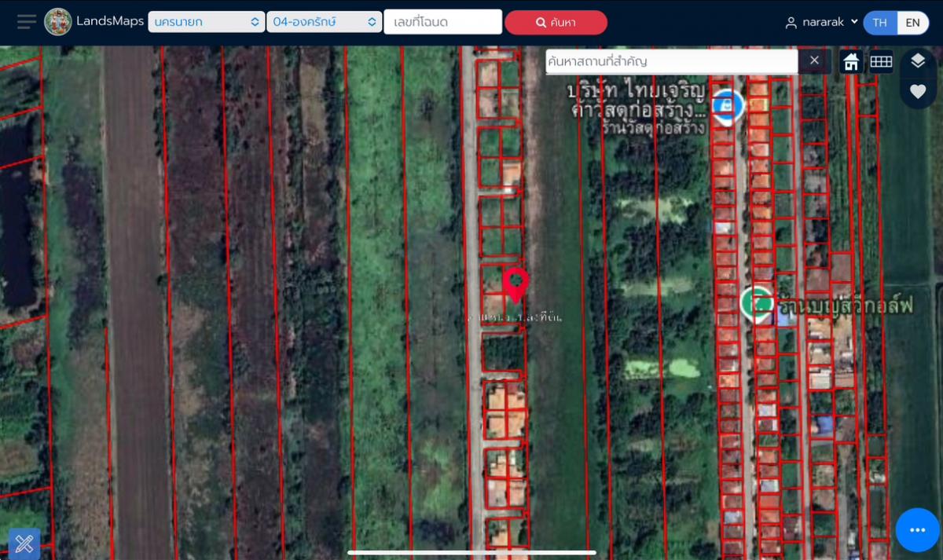The image size is (943, 560).
Task: Switch interface language to EN
Action: pyautogui.click(x=913, y=23)
